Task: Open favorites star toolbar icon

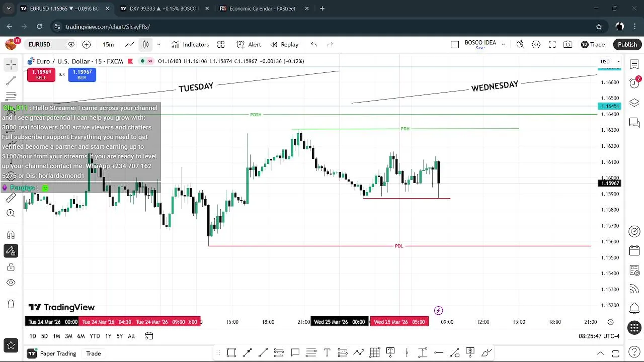Action: tap(11, 345)
